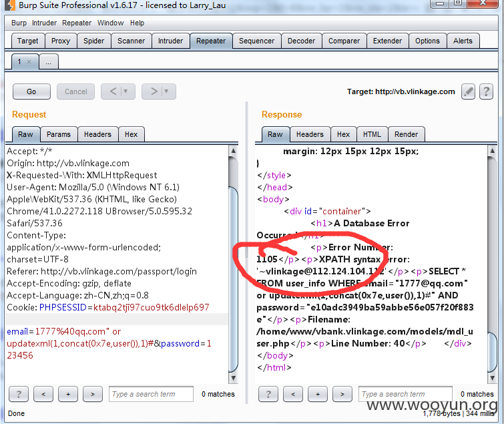This screenshot has width=504, height=424.
Task: Close repeater tab 1 with the x
Action: tap(29, 61)
